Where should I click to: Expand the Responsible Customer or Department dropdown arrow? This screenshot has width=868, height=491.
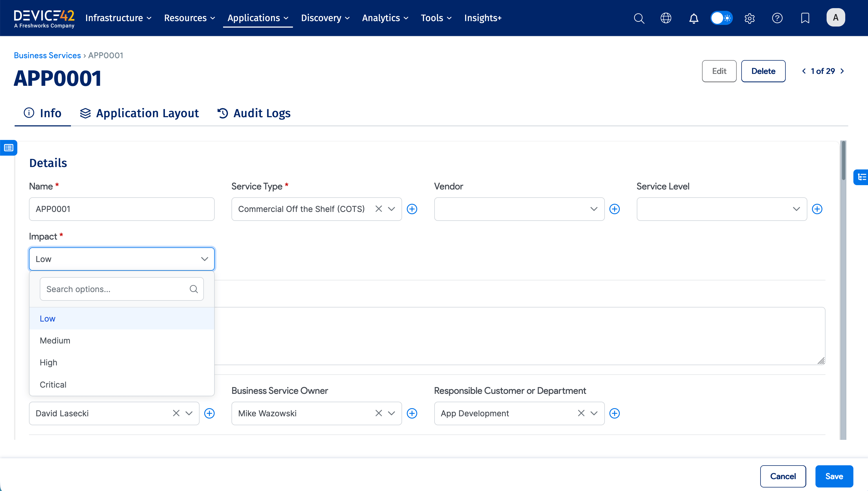[x=594, y=413]
